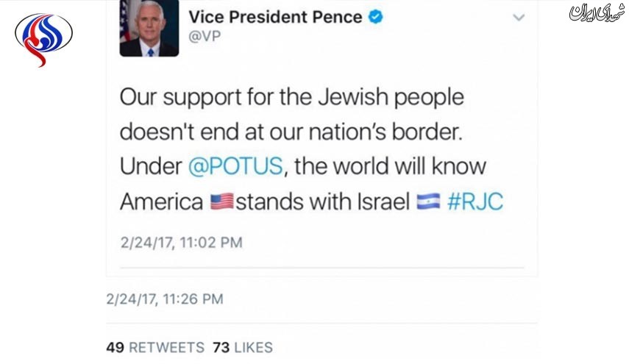Click the word "America" in the tweet
Viewport: 629px width, 364px height.
click(161, 202)
